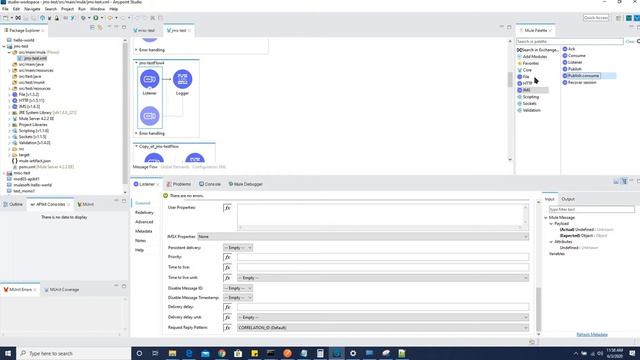Open the Disable Message ID dropdown

pyautogui.click(x=238, y=288)
